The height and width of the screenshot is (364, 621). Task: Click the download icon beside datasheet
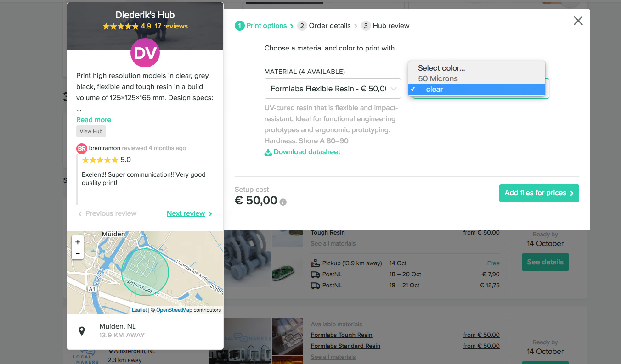(268, 152)
